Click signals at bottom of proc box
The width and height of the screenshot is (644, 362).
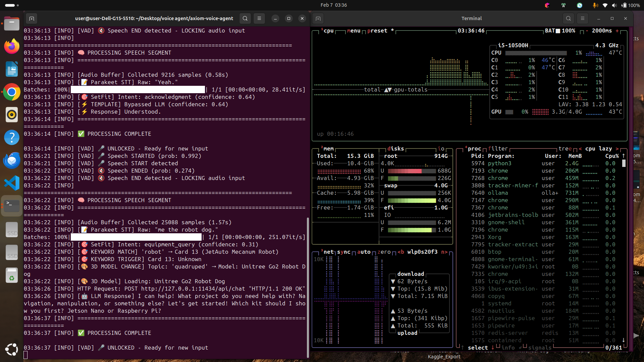click(540, 348)
